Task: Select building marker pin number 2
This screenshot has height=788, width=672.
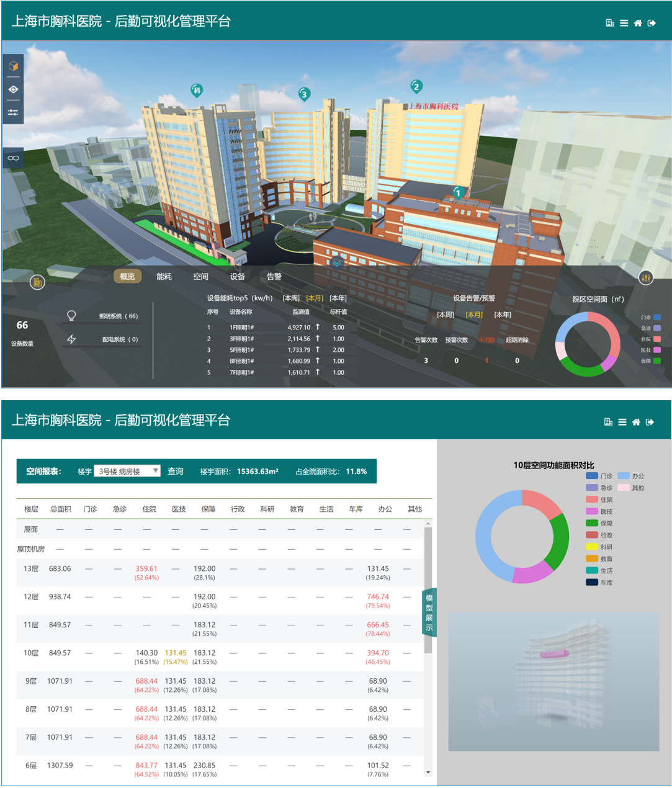Action: (416, 86)
